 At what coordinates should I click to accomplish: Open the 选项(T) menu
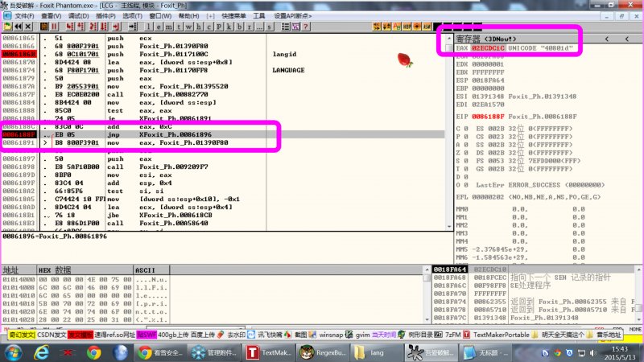click(132, 15)
